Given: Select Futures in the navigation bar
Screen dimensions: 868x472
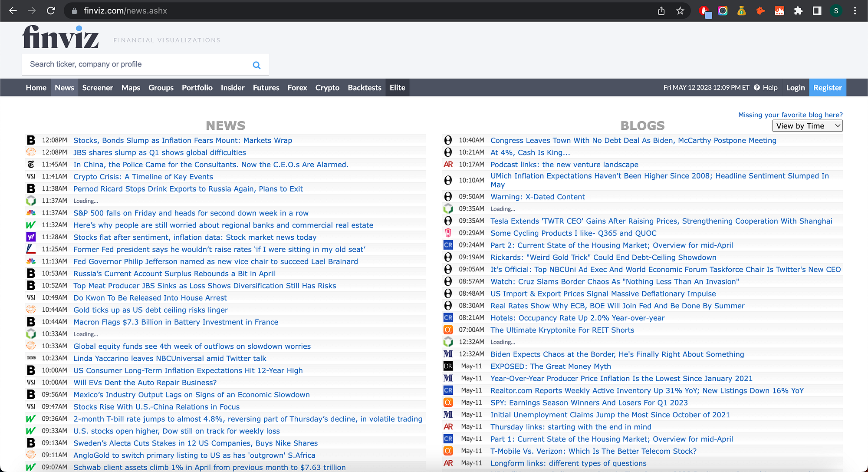Looking at the screenshot, I should 266,88.
